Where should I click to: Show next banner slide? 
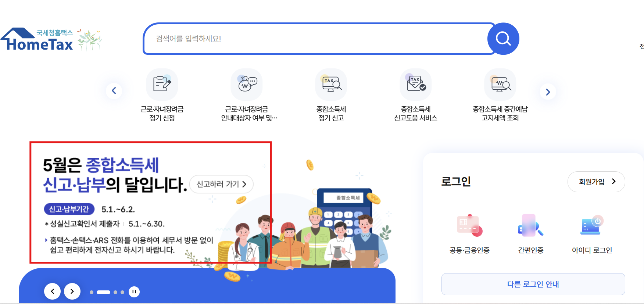pos(72,292)
